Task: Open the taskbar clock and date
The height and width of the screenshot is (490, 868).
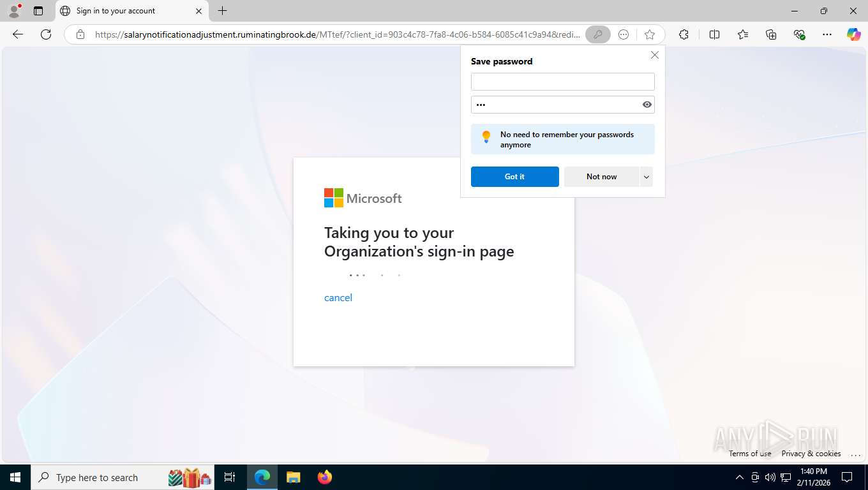Action: (812, 477)
